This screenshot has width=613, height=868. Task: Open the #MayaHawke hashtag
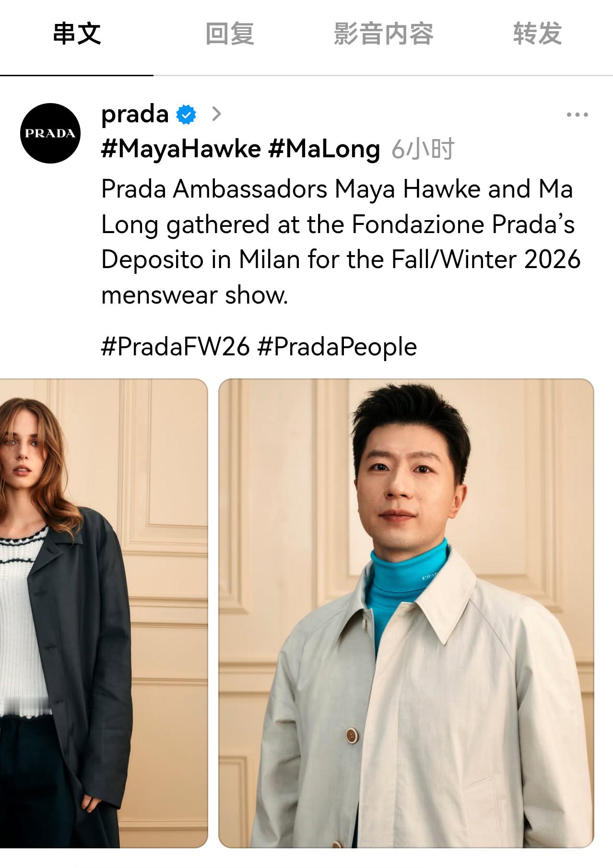(181, 149)
